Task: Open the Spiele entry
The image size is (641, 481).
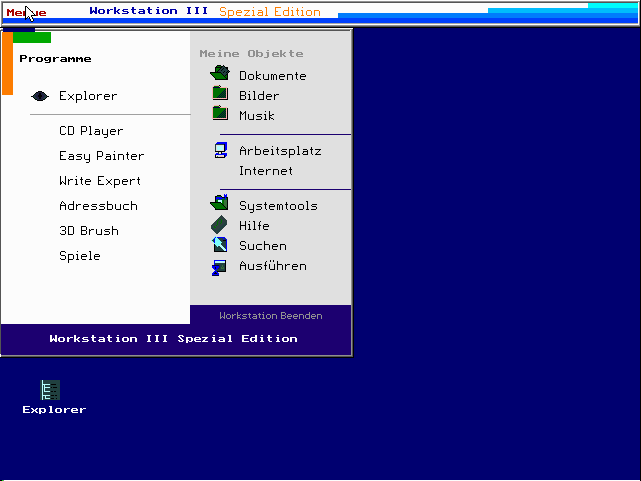Action: 80,256
